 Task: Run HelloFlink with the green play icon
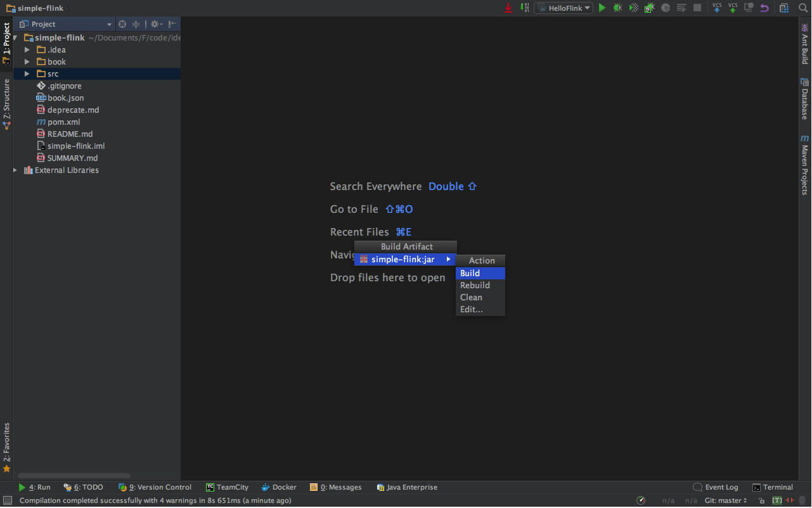click(602, 8)
